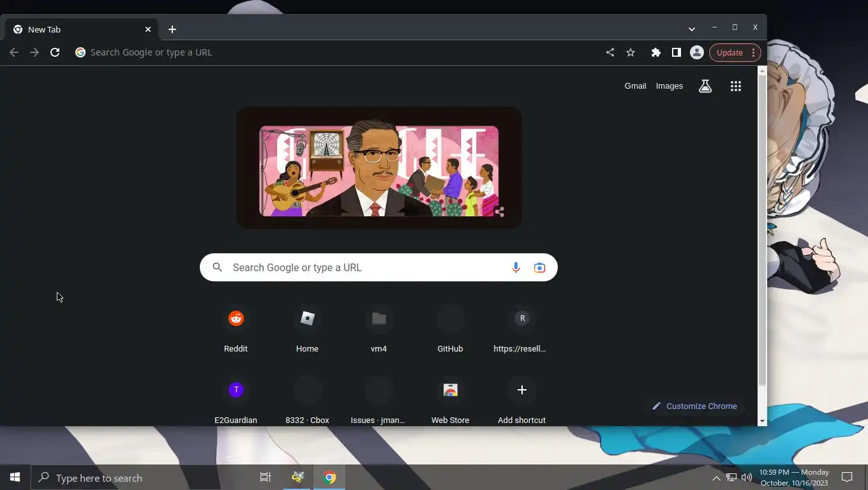Open the profile avatar menu
This screenshot has height=490, width=868.
click(x=697, y=52)
